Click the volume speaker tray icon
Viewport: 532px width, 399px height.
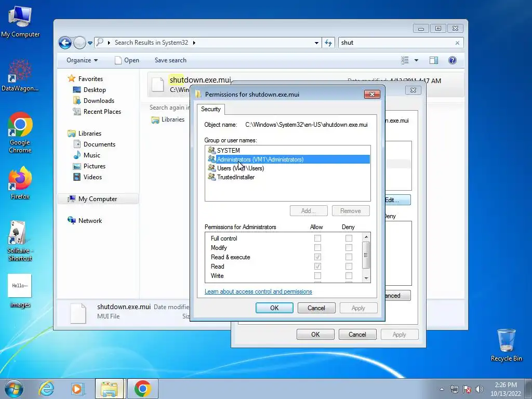(x=480, y=389)
